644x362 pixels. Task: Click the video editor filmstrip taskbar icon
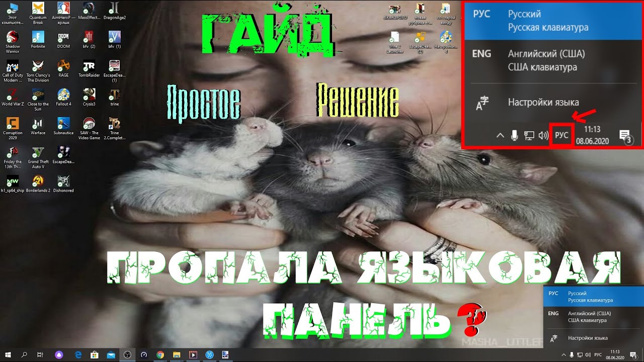pyautogui.click(x=192, y=354)
